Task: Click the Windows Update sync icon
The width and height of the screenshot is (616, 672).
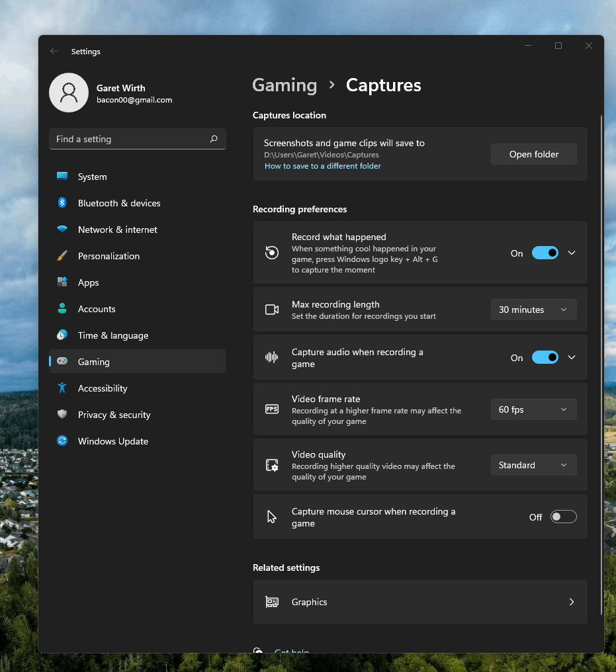Action: (x=62, y=441)
